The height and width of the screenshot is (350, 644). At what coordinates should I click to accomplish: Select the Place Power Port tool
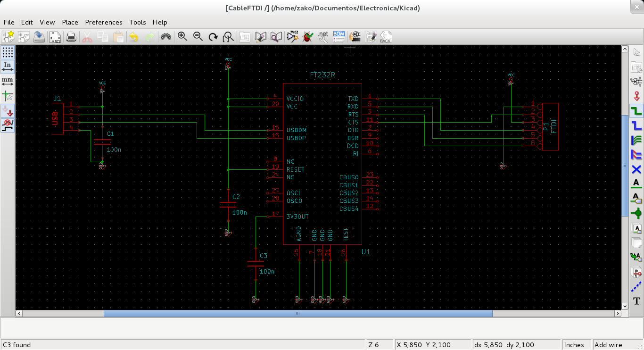coord(636,96)
